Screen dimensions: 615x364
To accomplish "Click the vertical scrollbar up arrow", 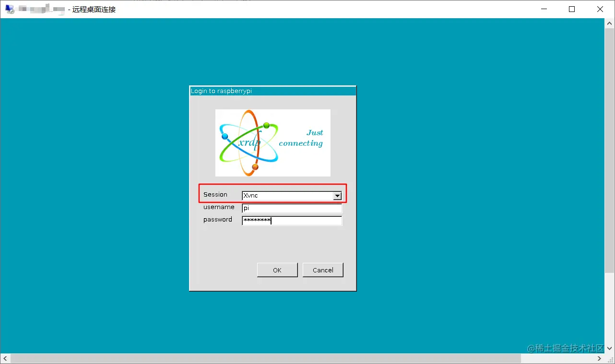I will coord(610,23).
